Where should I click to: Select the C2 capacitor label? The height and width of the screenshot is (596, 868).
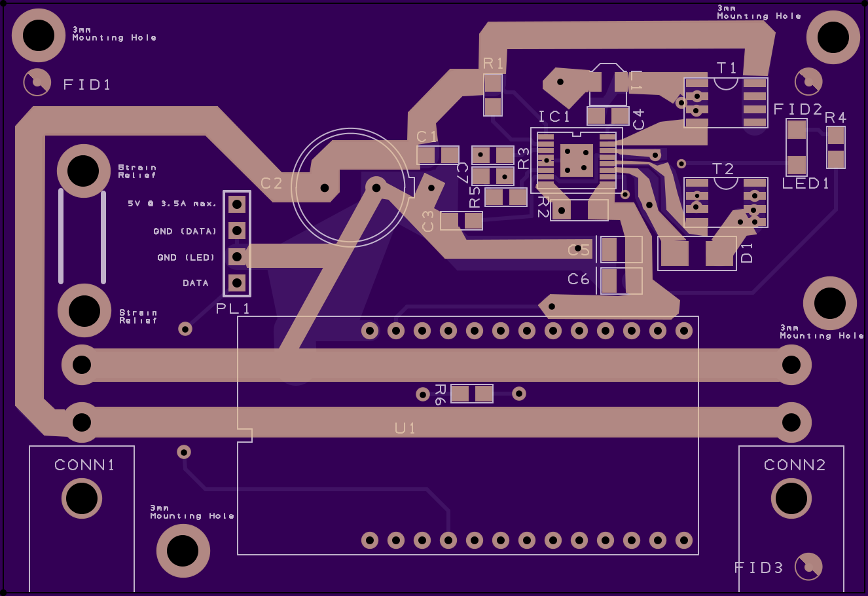pyautogui.click(x=272, y=183)
